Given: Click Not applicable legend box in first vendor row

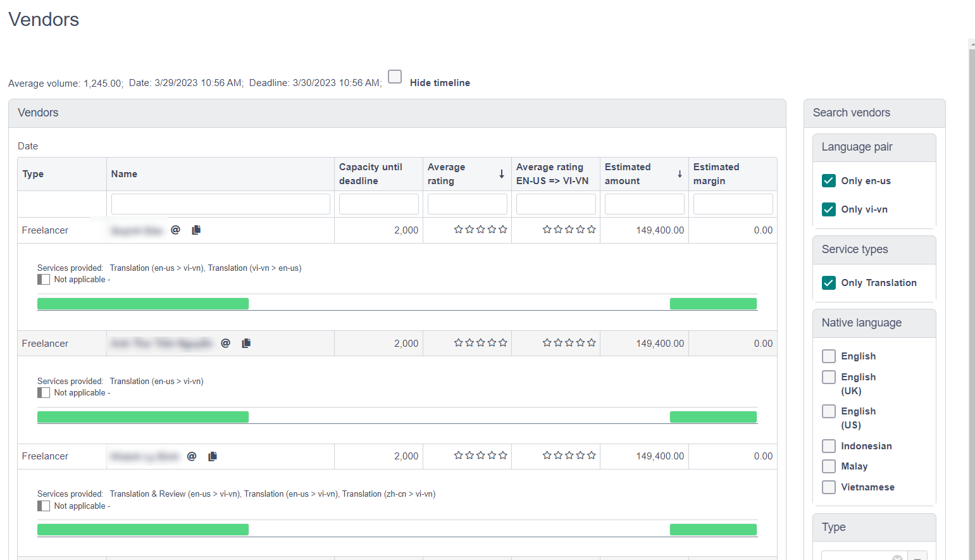Looking at the screenshot, I should (x=44, y=280).
